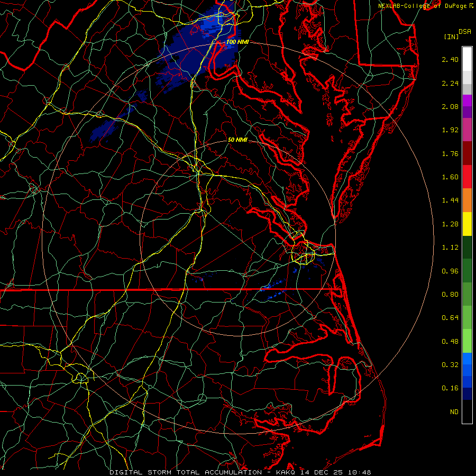
Task: Click the 50 NMI range ring label
Action: pos(237,140)
